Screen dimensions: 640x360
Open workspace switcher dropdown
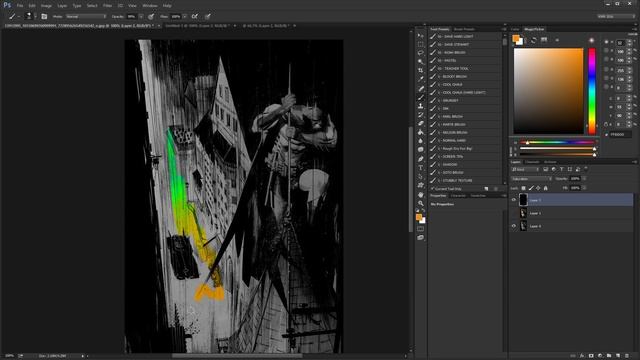(x=616, y=16)
